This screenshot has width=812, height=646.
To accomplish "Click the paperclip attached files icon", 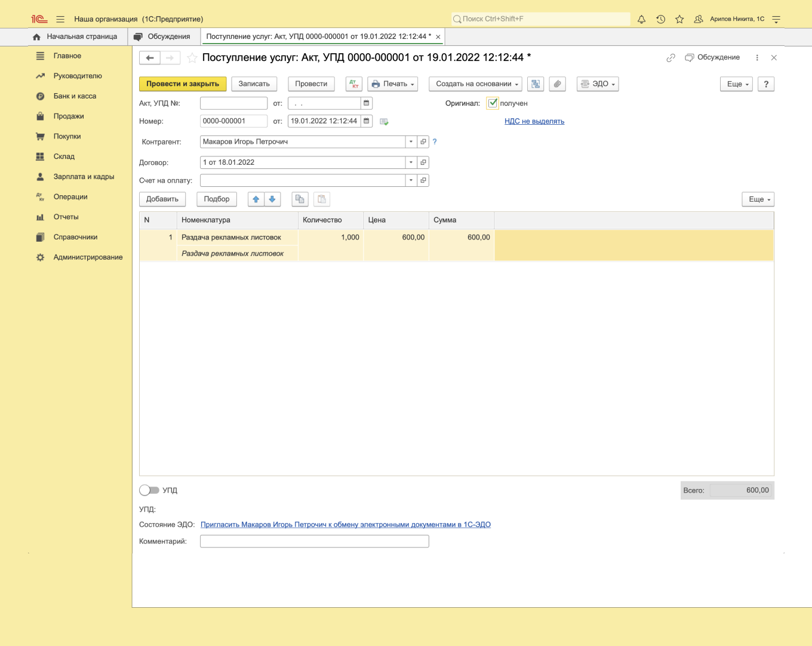I will pos(557,84).
